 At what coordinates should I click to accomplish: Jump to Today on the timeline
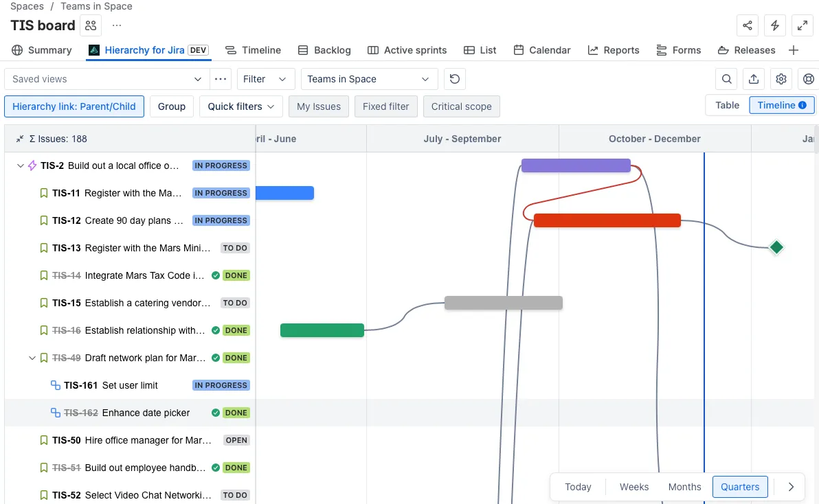[x=578, y=487]
